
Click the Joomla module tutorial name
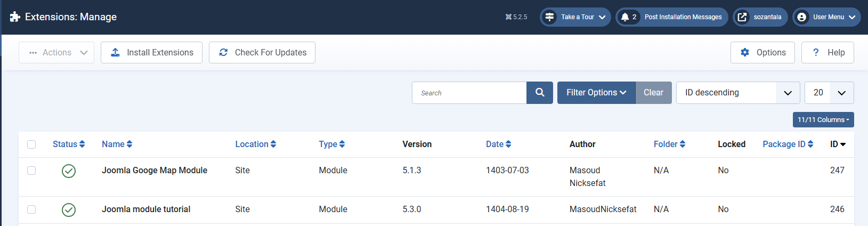(146, 209)
